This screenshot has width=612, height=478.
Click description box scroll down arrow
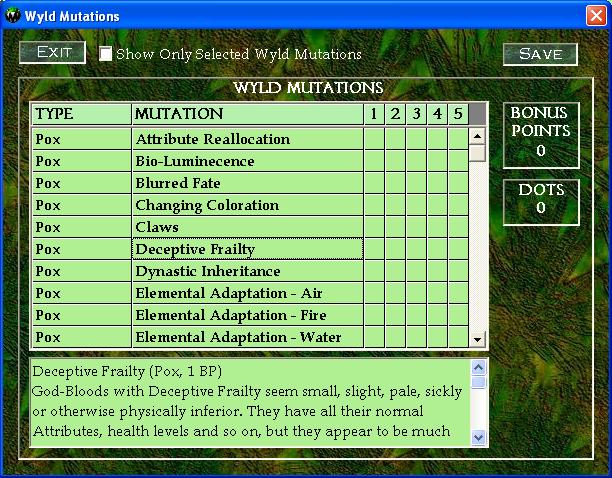pyautogui.click(x=479, y=437)
